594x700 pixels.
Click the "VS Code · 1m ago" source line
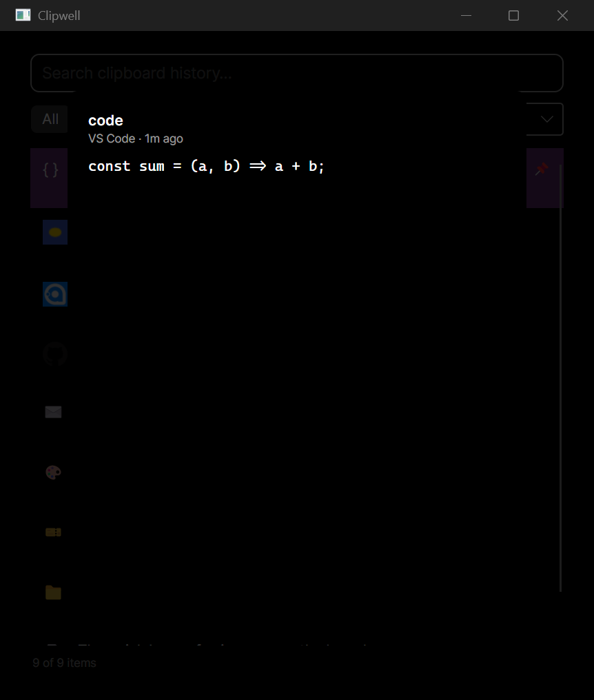136,139
